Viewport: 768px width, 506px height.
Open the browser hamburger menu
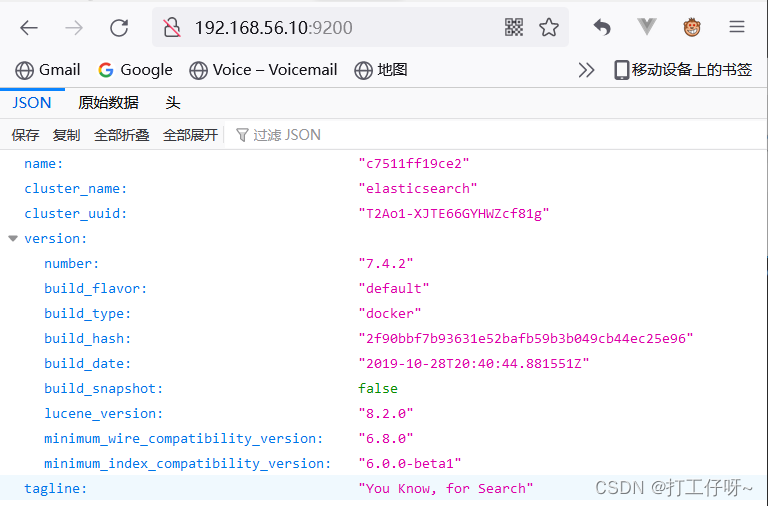pos(736,27)
